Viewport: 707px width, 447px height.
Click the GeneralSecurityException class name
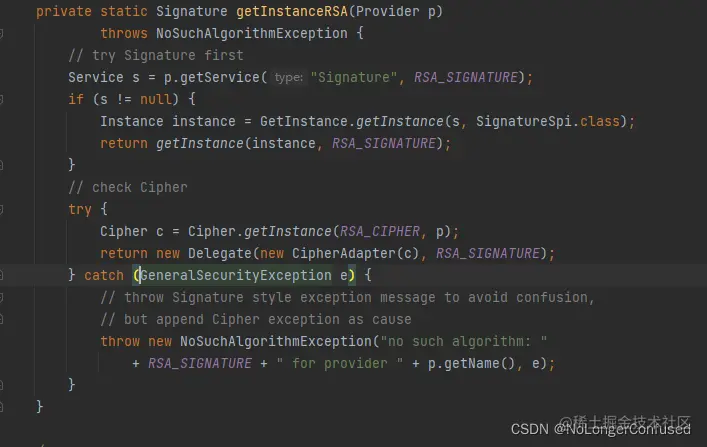236,275
